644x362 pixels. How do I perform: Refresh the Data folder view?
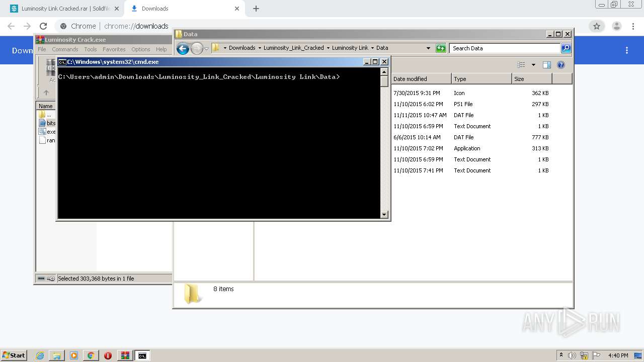click(441, 48)
